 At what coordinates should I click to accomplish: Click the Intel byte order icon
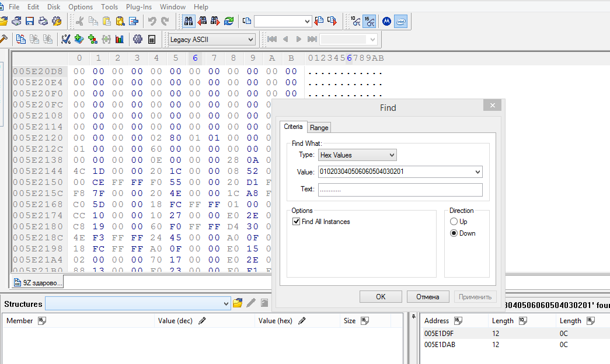coord(400,21)
